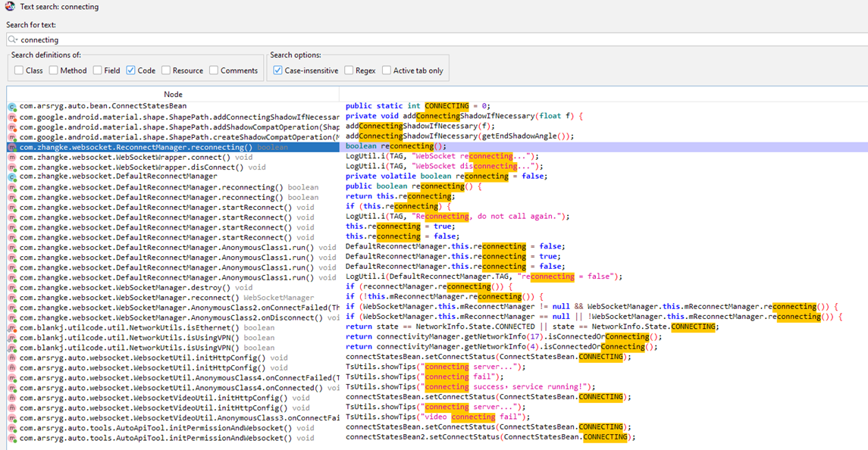This screenshot has width=868, height=450.
Task: Click the Node column header
Action: [x=173, y=94]
